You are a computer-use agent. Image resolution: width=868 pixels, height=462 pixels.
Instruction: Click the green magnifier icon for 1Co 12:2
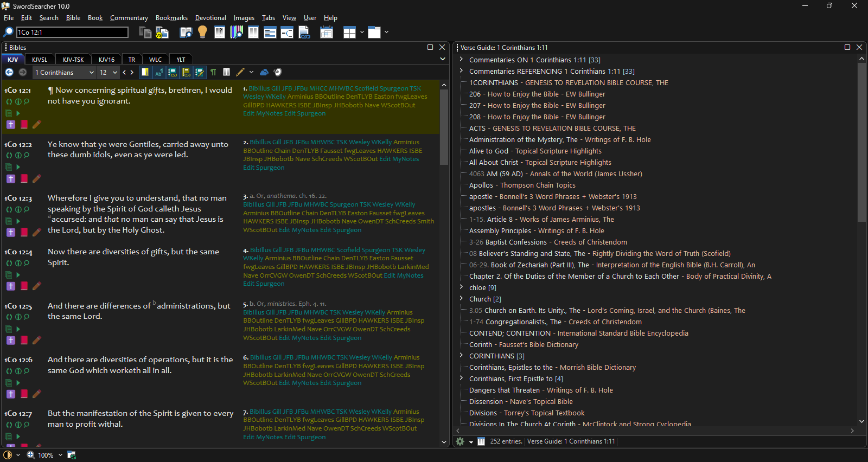27,155
